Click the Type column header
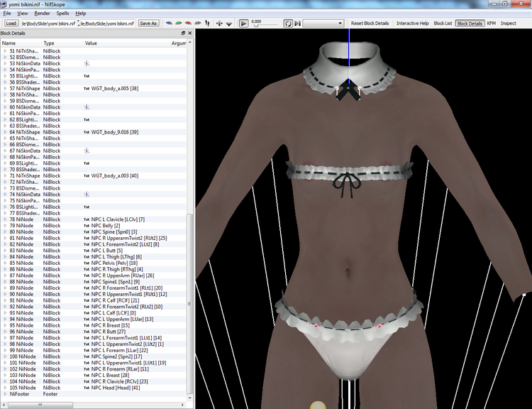Image resolution: width=532 pixels, height=409 pixels. (x=62, y=43)
